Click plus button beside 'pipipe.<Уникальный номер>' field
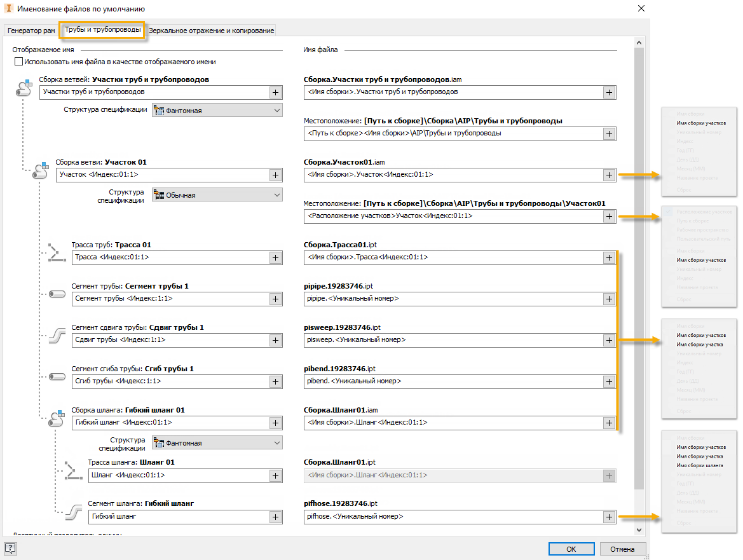Image resolution: width=743 pixels, height=560 pixels. pyautogui.click(x=609, y=299)
